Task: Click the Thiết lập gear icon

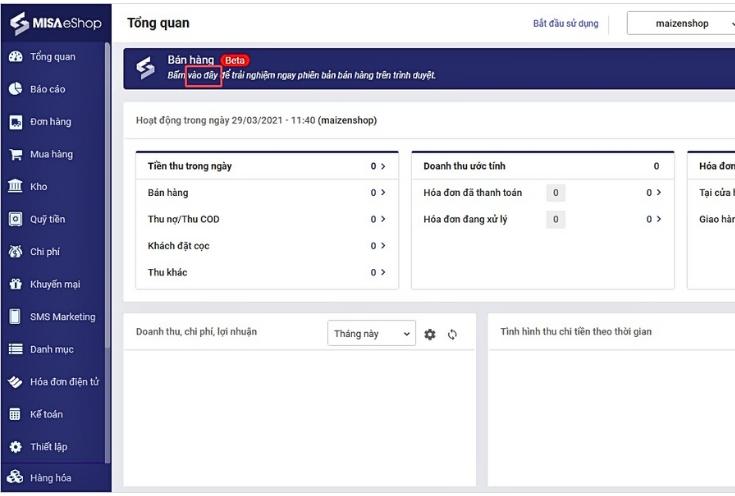Action: pyautogui.click(x=15, y=447)
